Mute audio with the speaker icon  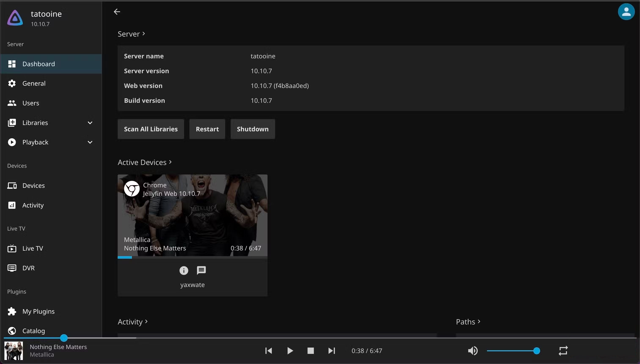(x=473, y=351)
